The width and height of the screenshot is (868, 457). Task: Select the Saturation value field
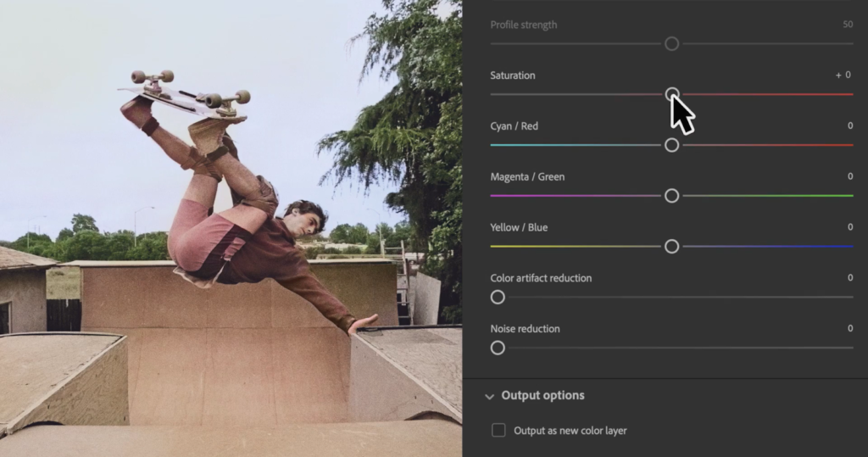point(843,75)
